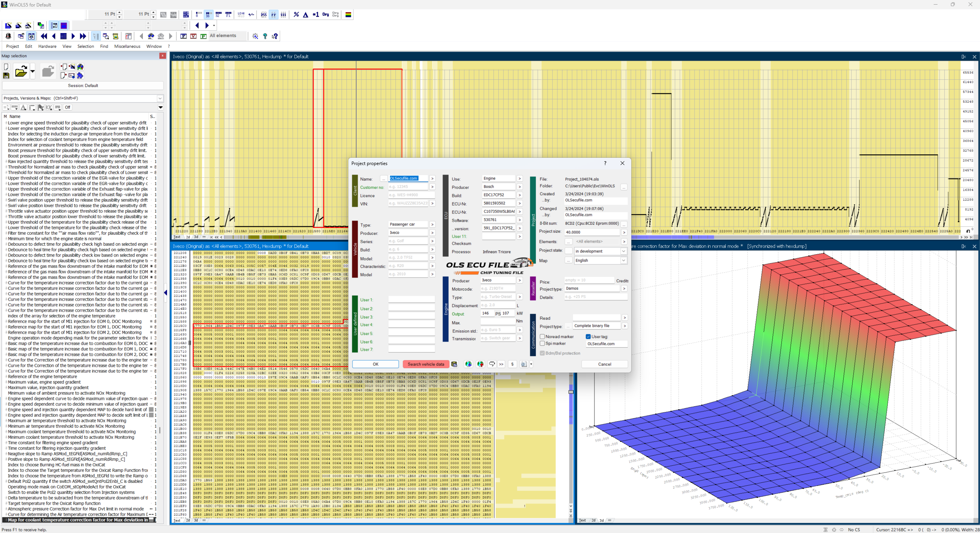Show values as percentage difference
The width and height of the screenshot is (980, 533).
click(296, 15)
